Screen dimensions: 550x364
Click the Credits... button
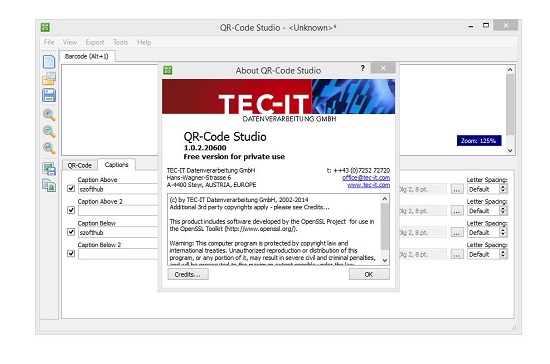[x=188, y=274]
